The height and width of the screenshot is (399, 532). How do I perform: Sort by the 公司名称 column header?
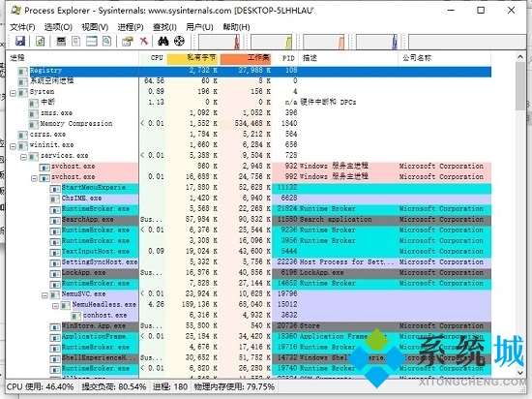[445, 58]
